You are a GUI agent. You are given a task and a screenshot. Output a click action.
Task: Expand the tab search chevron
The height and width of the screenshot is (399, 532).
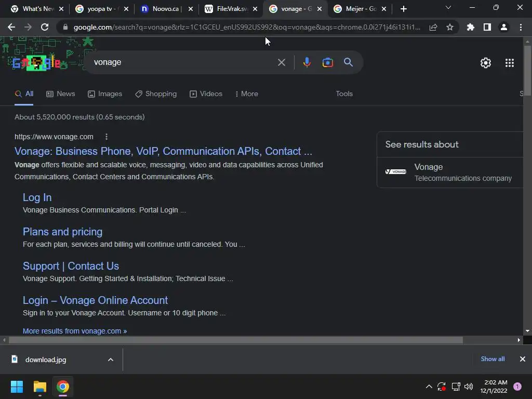coord(448,7)
